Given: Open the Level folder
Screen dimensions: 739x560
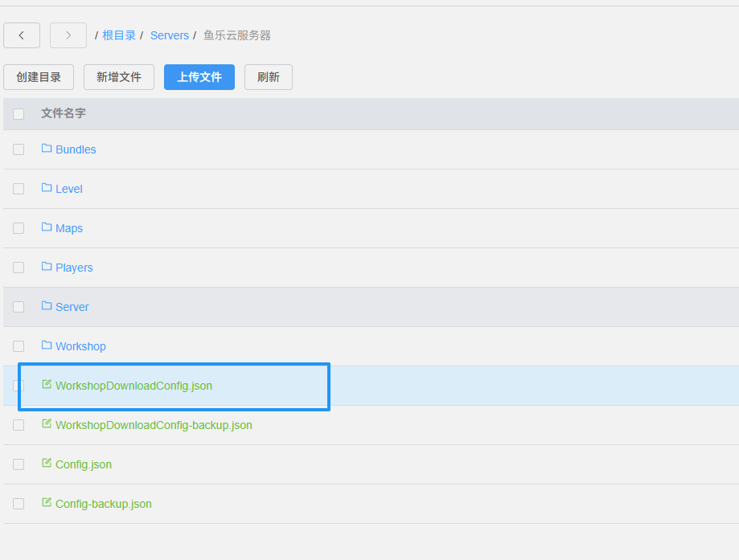Looking at the screenshot, I should tap(69, 189).
